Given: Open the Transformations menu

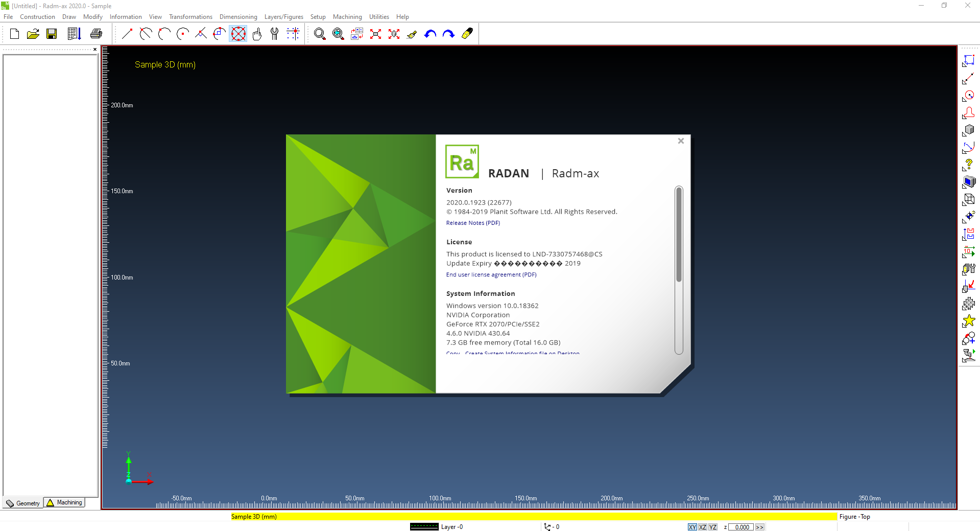Looking at the screenshot, I should [190, 17].
